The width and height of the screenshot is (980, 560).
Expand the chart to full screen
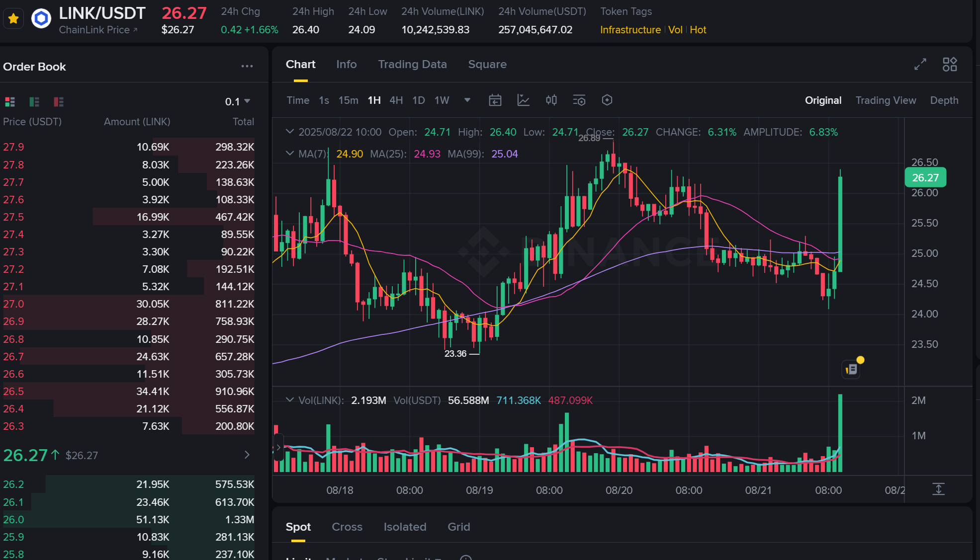(920, 64)
